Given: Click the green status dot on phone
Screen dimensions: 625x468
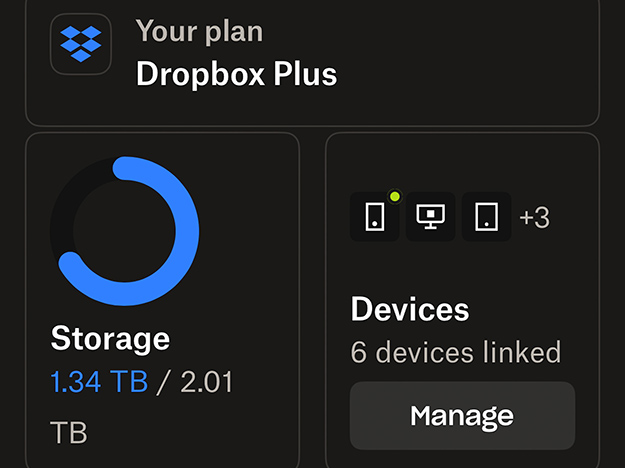Looking at the screenshot, I should [x=394, y=197].
